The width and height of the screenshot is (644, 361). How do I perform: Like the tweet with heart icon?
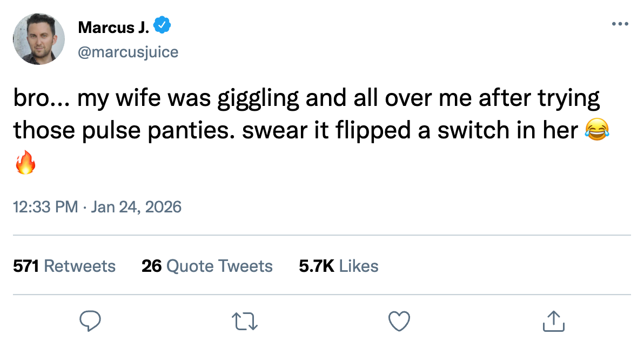coord(399,321)
